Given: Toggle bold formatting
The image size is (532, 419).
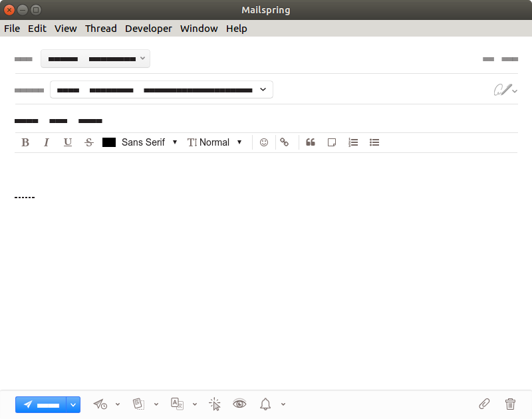Looking at the screenshot, I should tap(25, 142).
